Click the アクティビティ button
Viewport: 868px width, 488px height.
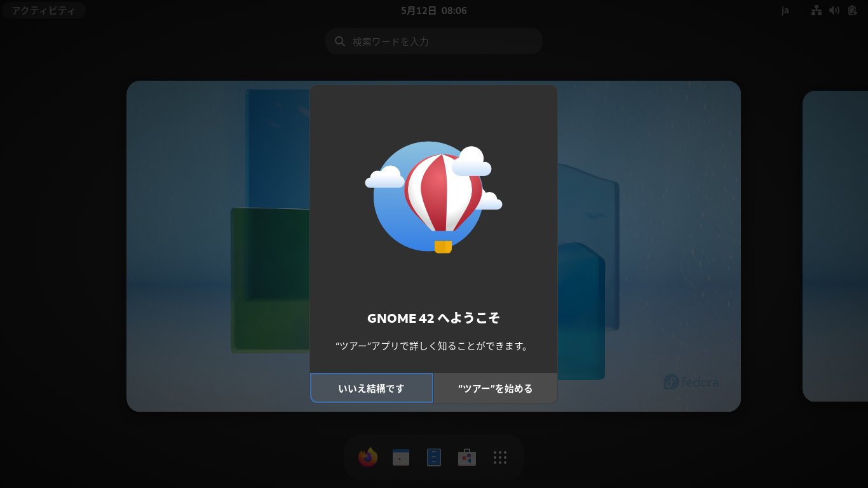coord(43,10)
